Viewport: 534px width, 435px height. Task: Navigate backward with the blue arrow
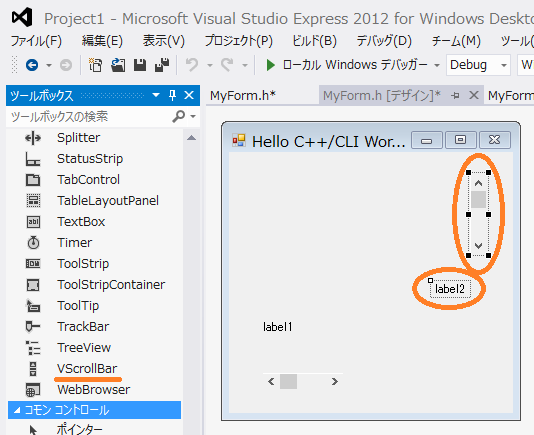point(32,65)
